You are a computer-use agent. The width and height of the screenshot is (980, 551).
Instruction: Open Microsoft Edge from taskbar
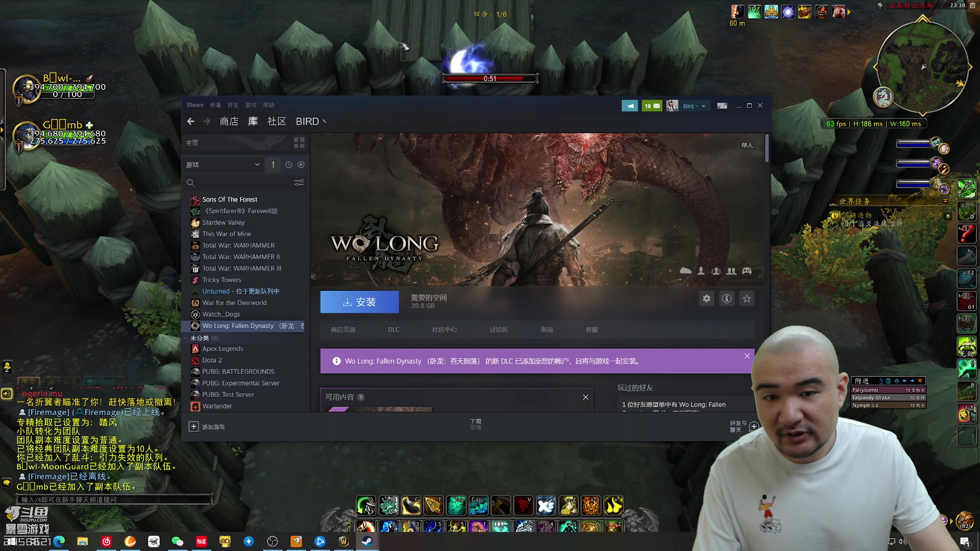[x=59, y=541]
